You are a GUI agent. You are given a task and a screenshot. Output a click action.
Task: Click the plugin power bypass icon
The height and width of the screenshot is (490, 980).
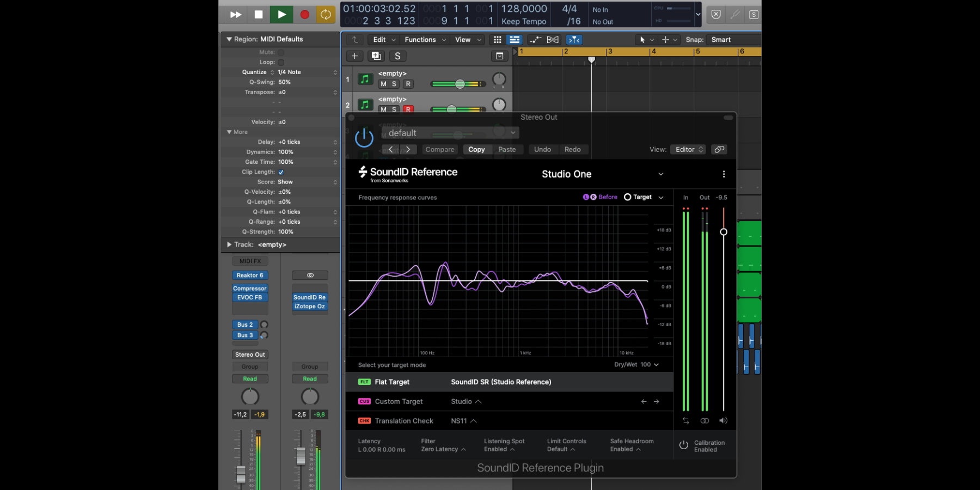coord(364,138)
